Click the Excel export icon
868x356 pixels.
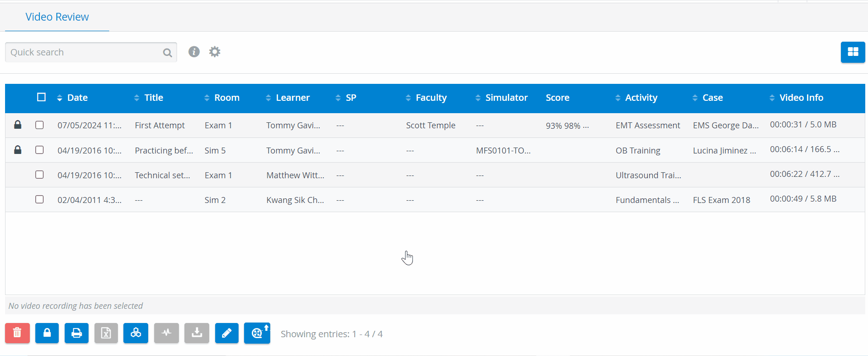tap(106, 333)
